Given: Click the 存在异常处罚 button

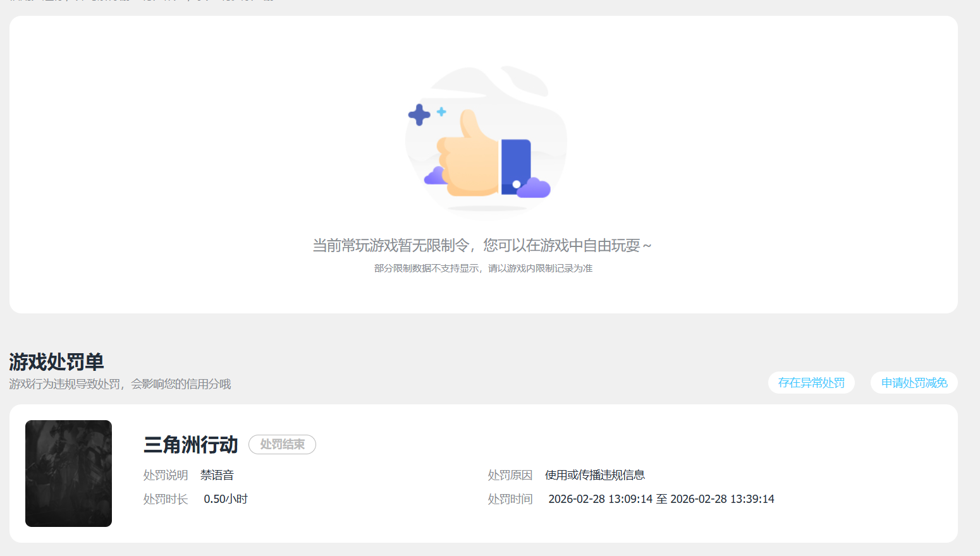Looking at the screenshot, I should click(x=811, y=383).
